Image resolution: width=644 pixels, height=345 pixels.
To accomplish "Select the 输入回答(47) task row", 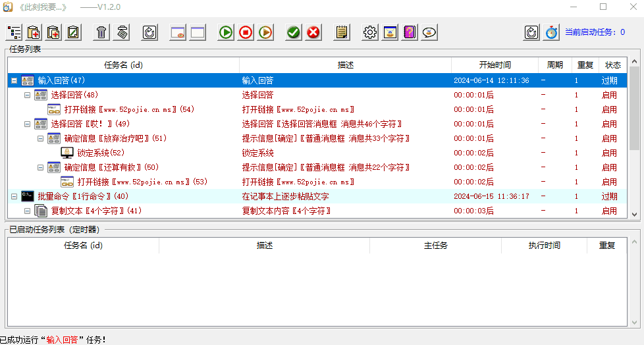I will click(x=317, y=80).
